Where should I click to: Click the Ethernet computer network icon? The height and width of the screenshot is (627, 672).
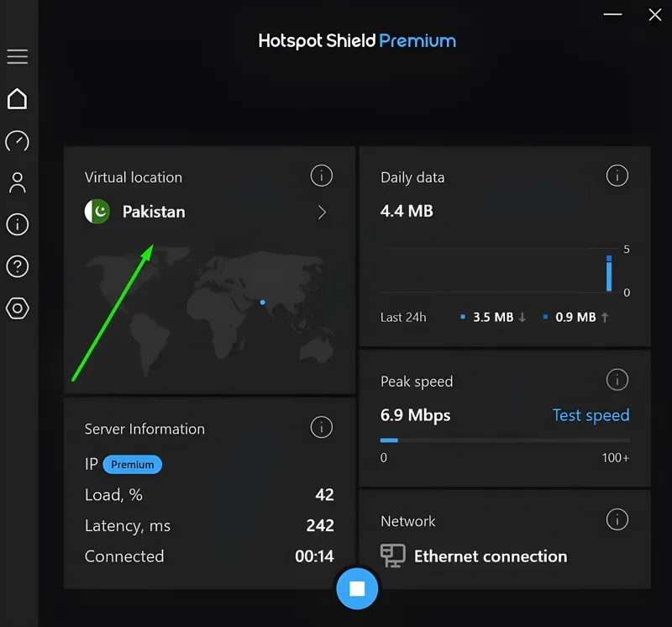pyautogui.click(x=392, y=556)
